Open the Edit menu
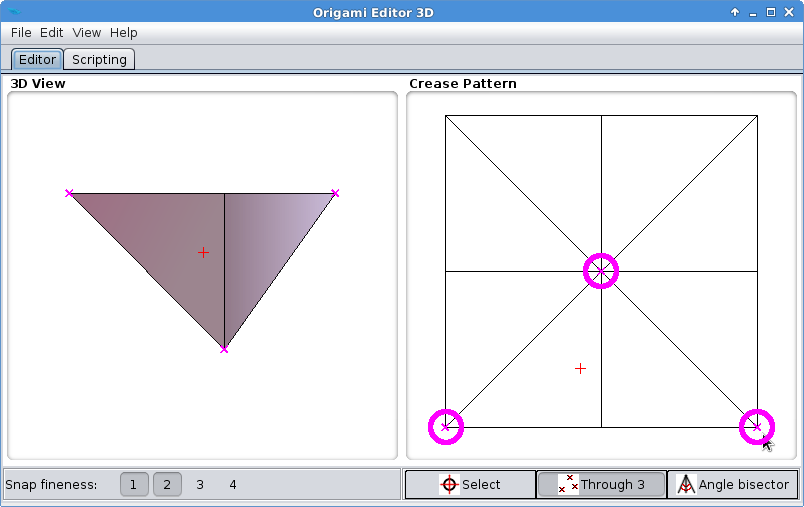This screenshot has width=804, height=507. [x=52, y=33]
